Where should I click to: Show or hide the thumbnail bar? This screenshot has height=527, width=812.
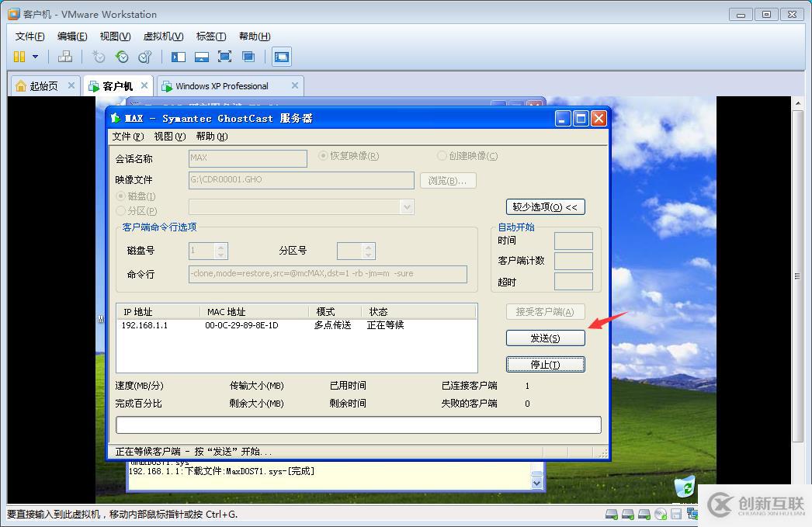point(202,56)
